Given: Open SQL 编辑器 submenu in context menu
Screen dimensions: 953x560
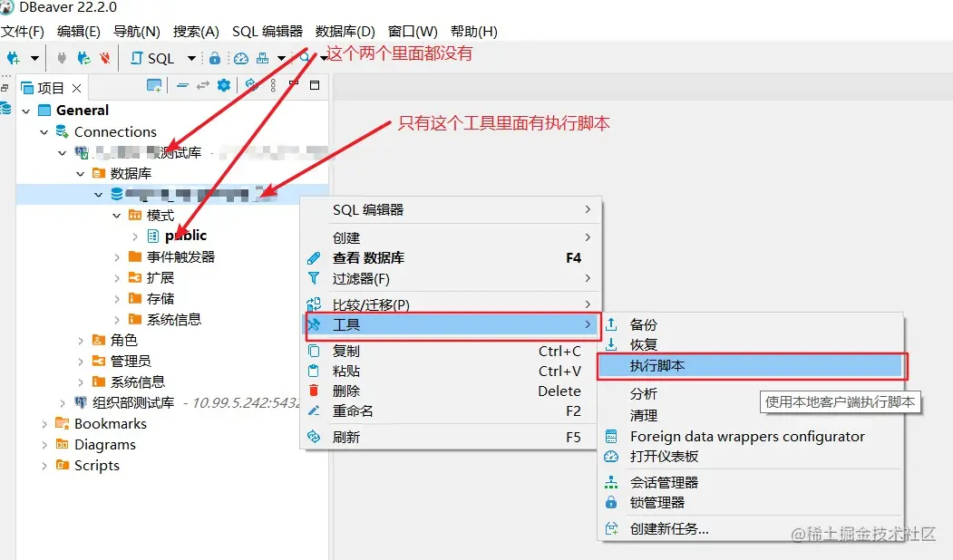Looking at the screenshot, I should coord(451,209).
